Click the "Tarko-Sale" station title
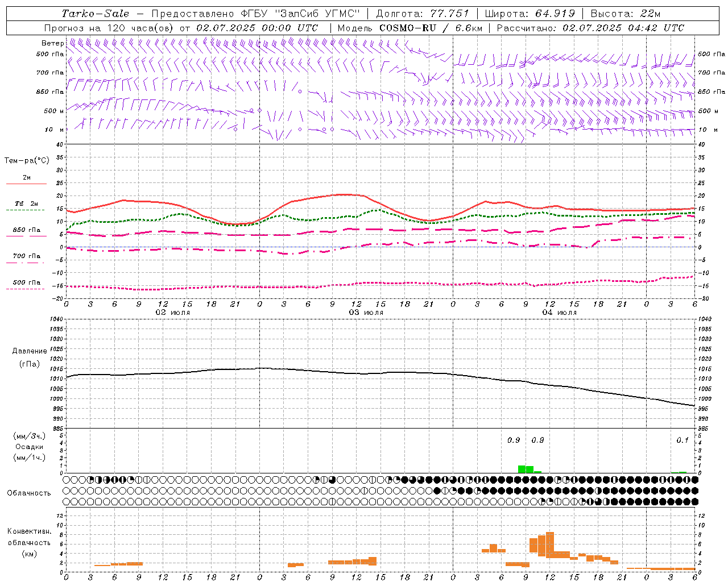 tap(95, 14)
